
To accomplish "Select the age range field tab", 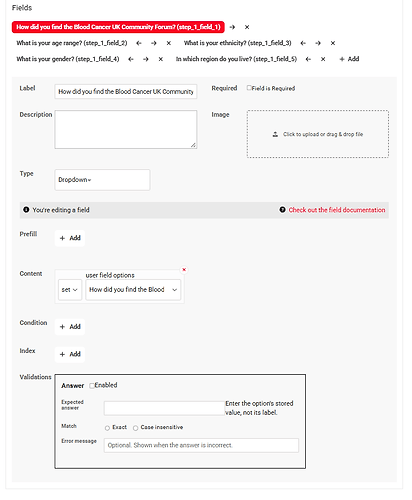I will point(72,43).
